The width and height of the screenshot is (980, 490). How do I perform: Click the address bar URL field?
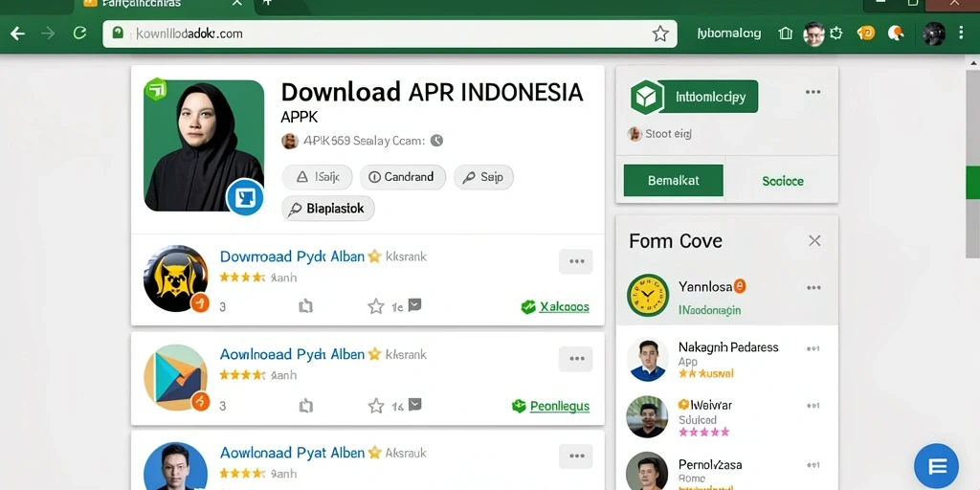(390, 33)
